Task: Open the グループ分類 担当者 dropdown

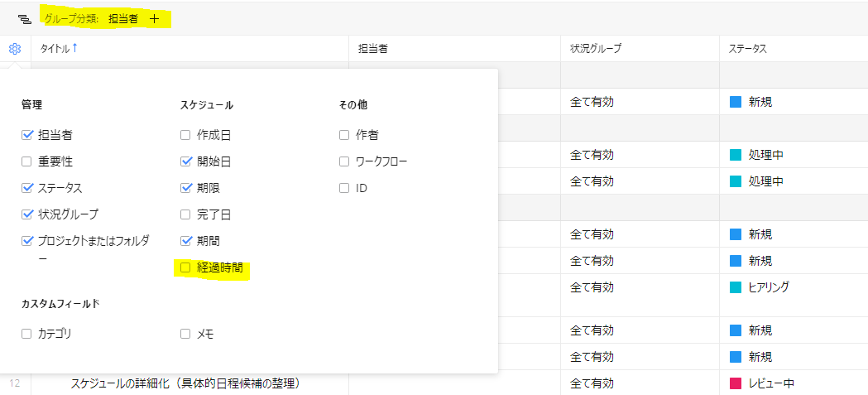Action: (122, 18)
